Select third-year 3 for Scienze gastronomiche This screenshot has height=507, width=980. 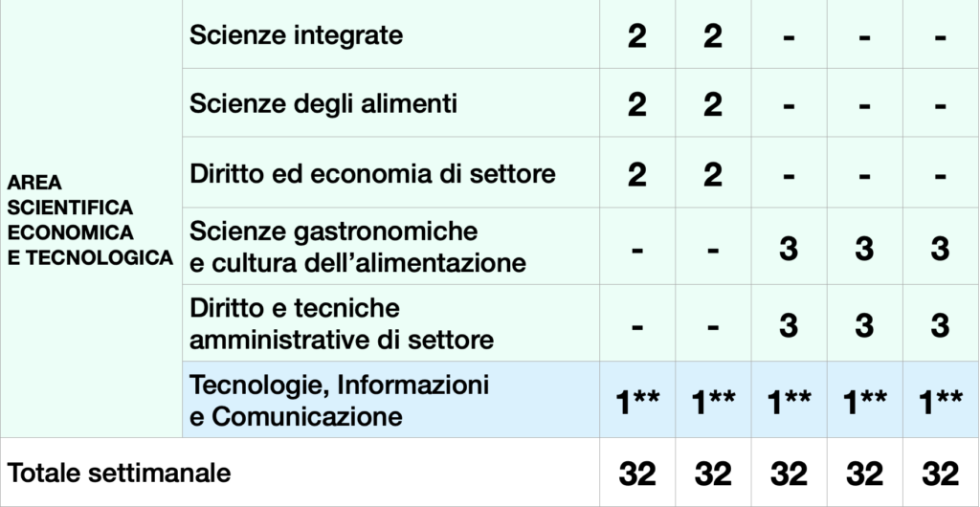click(789, 249)
